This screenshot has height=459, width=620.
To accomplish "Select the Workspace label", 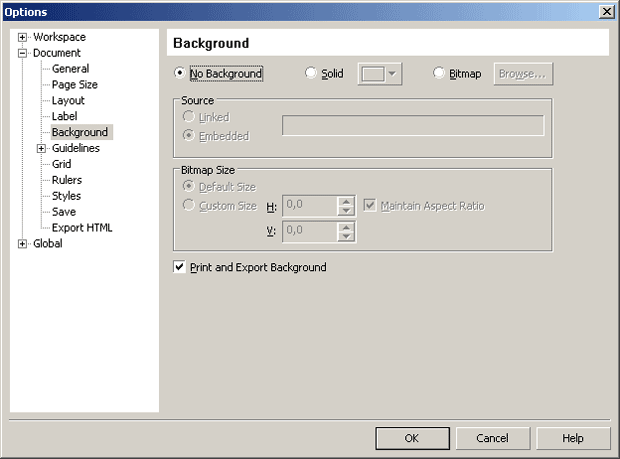I will 59,37.
